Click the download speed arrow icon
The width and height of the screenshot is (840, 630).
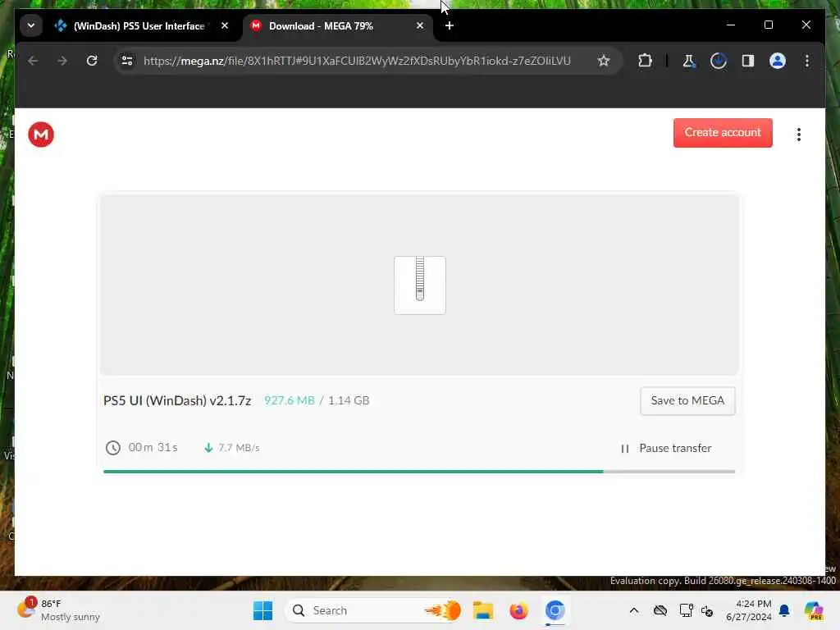208,447
